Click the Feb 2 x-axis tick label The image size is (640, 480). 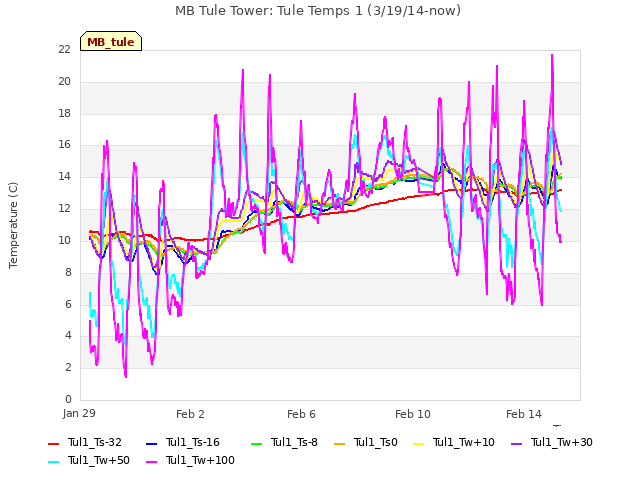(x=190, y=414)
